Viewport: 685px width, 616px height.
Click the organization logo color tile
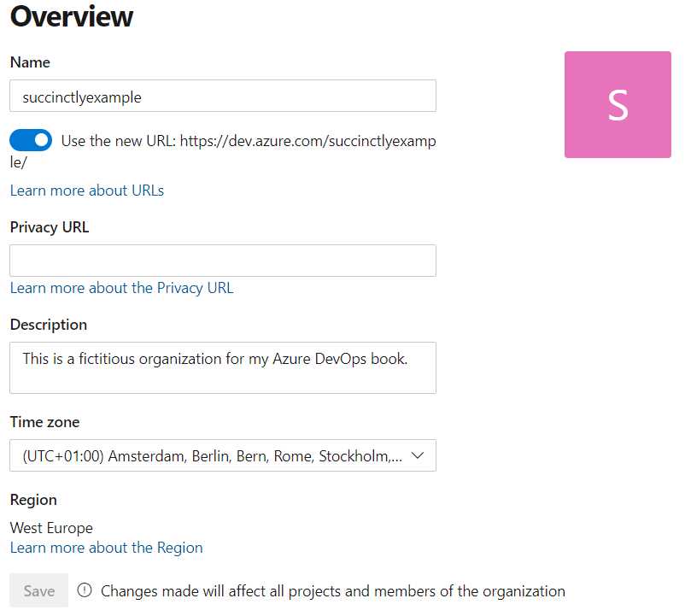(x=617, y=103)
